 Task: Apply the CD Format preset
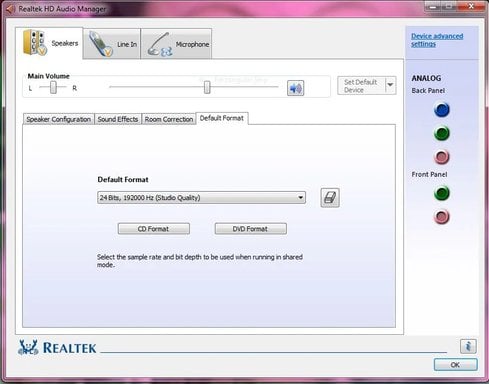coord(154,229)
